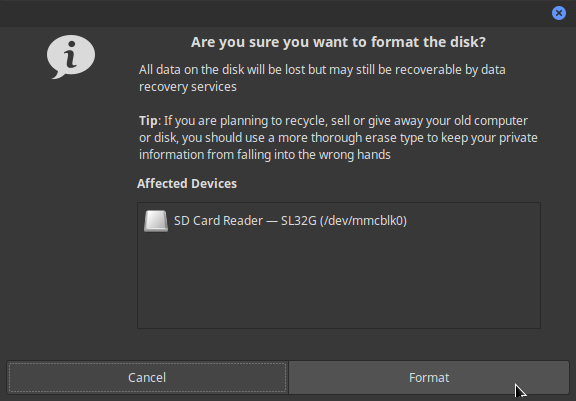
Task: Cancel the disk format operation
Action: [x=147, y=377]
